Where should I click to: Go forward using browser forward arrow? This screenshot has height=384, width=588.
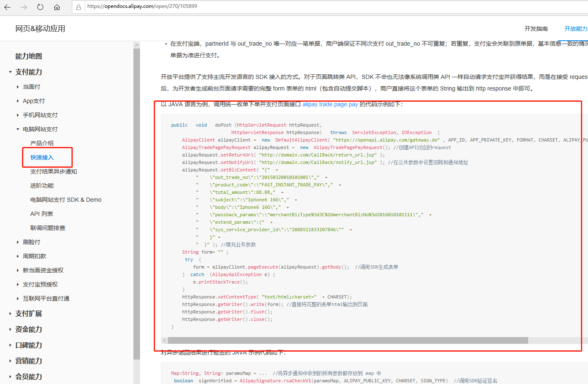pyautogui.click(x=24, y=7)
